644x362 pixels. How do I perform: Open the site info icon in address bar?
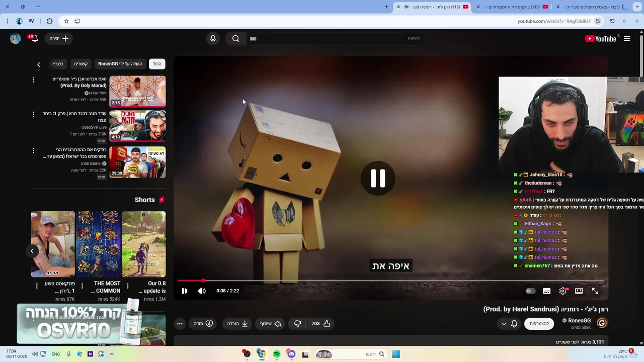click(598, 21)
